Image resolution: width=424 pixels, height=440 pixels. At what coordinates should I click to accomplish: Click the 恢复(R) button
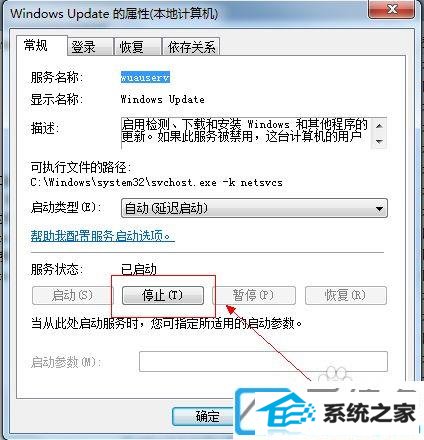346,295
